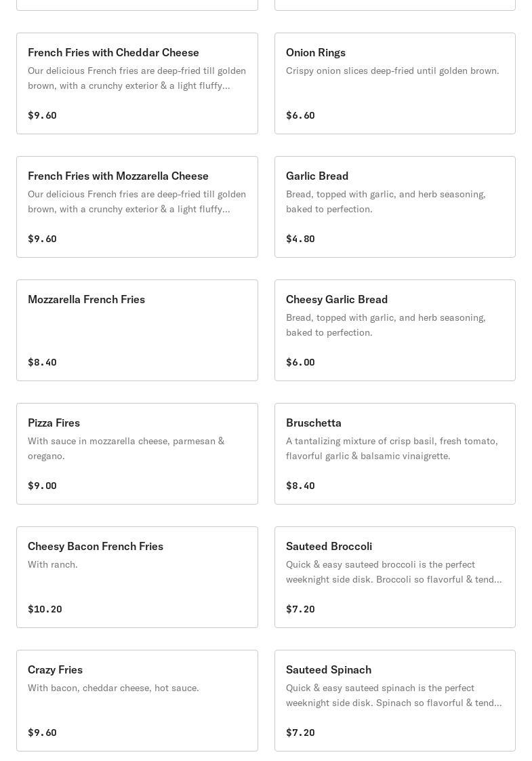Viewport: 532px width, 761px height.
Task: Choose the Garlic Bread menu item
Action: (x=394, y=207)
